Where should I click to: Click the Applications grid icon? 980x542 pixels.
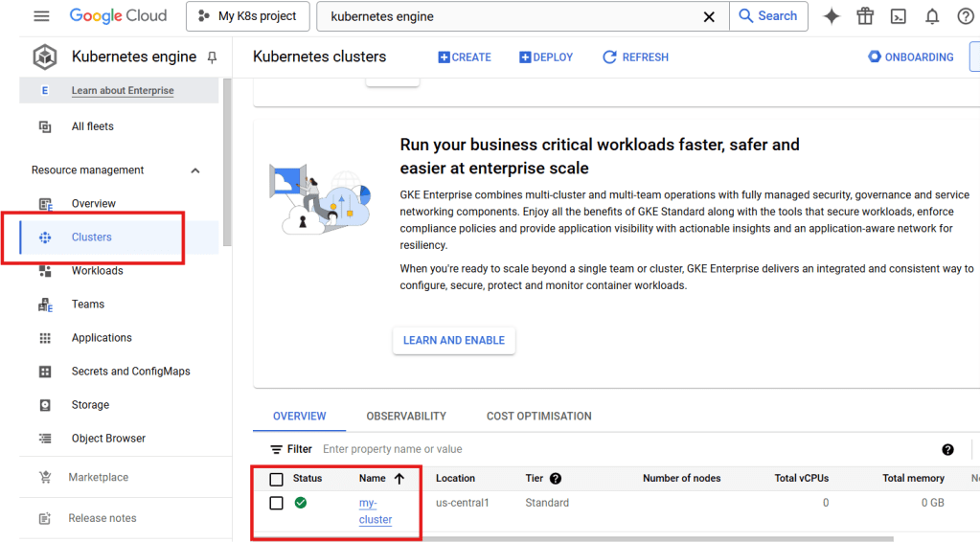[45, 338]
